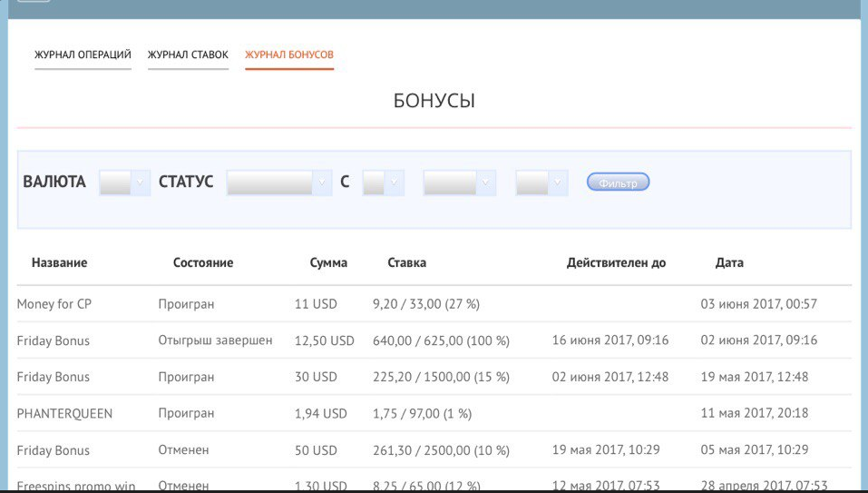
Task: Open the Статус dropdown
Action: 279,182
